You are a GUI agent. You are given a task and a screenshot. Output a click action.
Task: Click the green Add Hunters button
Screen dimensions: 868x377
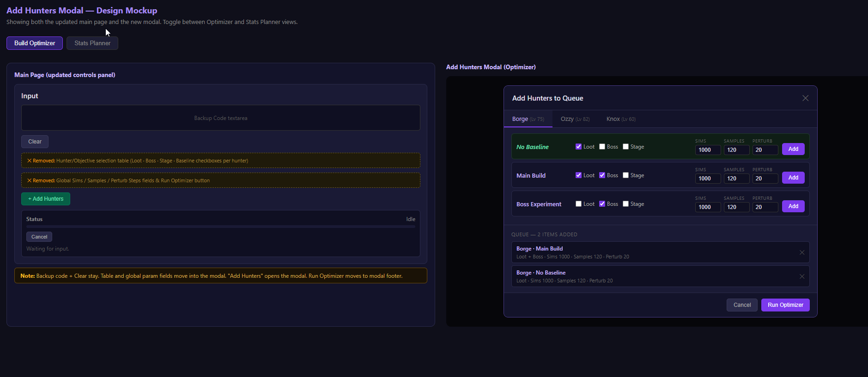click(x=46, y=199)
